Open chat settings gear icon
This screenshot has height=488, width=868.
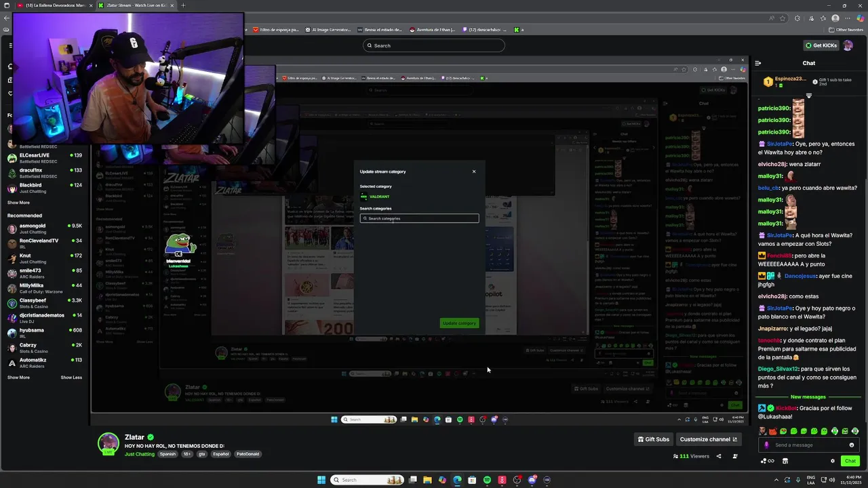tap(833, 461)
